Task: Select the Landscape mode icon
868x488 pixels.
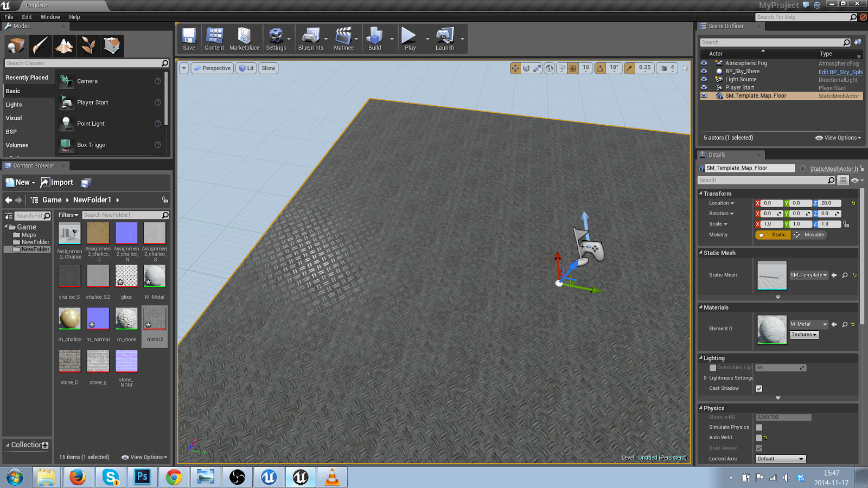Action: [64, 46]
